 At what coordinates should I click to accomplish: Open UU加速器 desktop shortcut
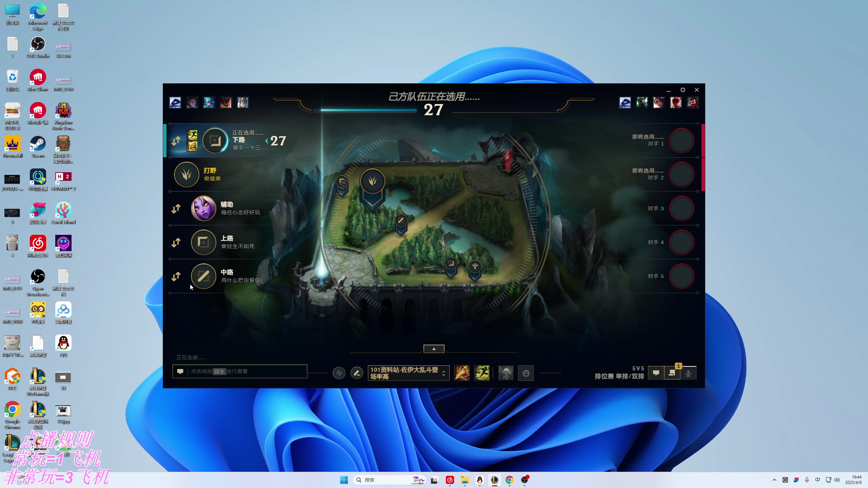click(38, 180)
